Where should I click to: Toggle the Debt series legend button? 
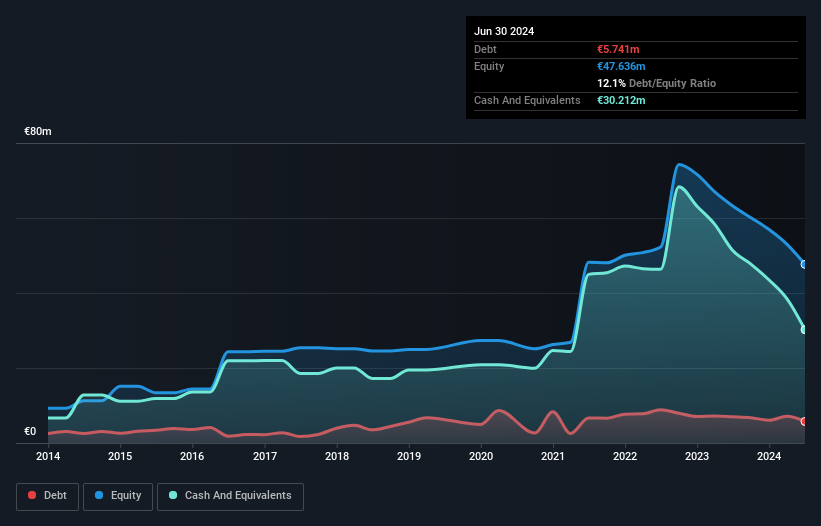[48, 496]
